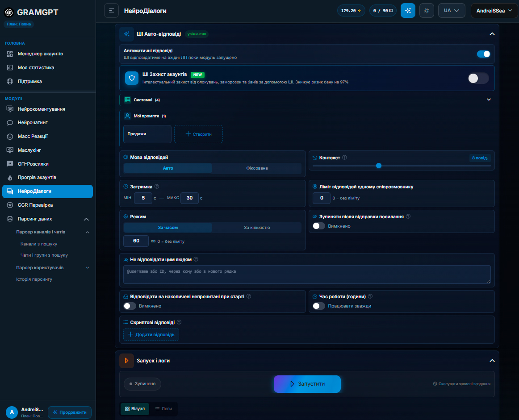Disable the Автоматичні відповіді switch
The width and height of the screenshot is (519, 420).
click(x=484, y=54)
